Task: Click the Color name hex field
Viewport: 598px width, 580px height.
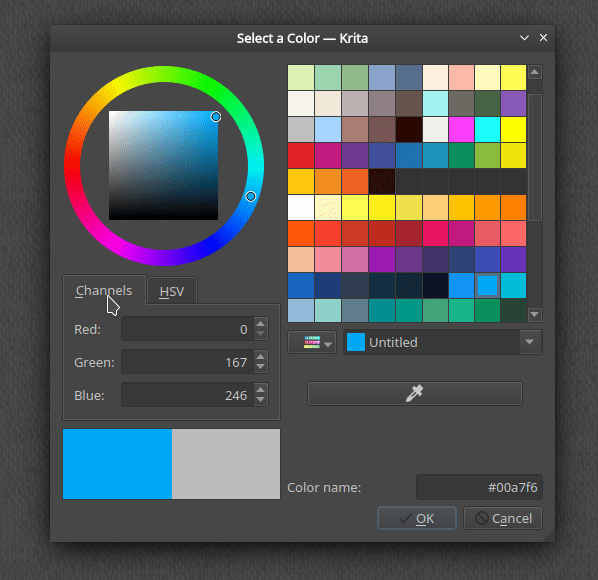Action: (479, 487)
